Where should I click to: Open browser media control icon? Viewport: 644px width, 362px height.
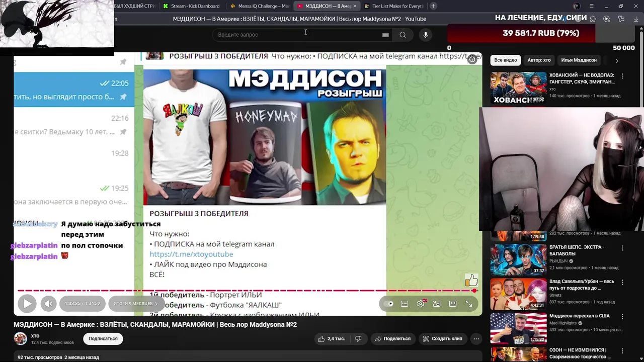pyautogui.click(x=607, y=19)
